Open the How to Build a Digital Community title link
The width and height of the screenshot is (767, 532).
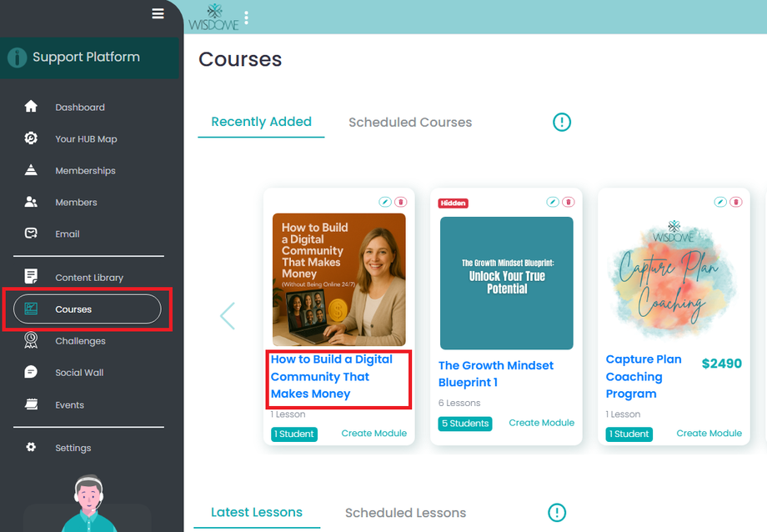click(x=332, y=377)
